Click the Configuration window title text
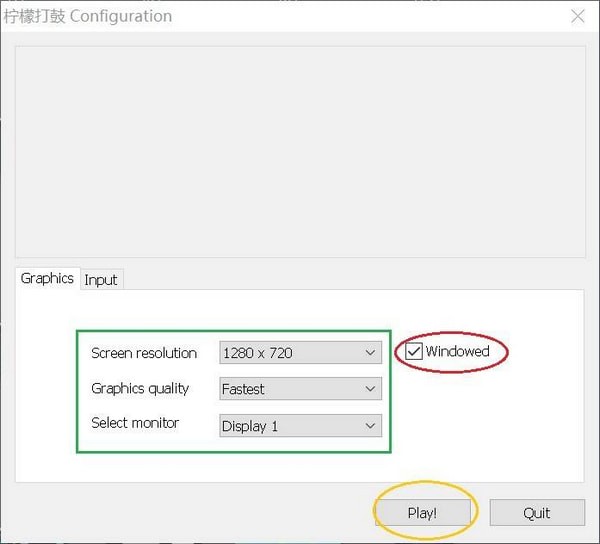The image size is (600, 544). pyautogui.click(x=88, y=16)
